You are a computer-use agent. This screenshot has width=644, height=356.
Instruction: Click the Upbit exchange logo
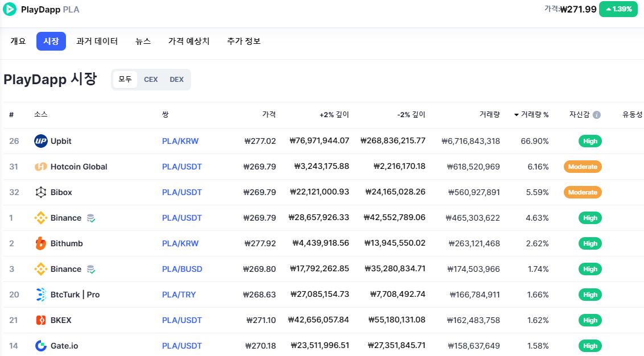pos(40,141)
